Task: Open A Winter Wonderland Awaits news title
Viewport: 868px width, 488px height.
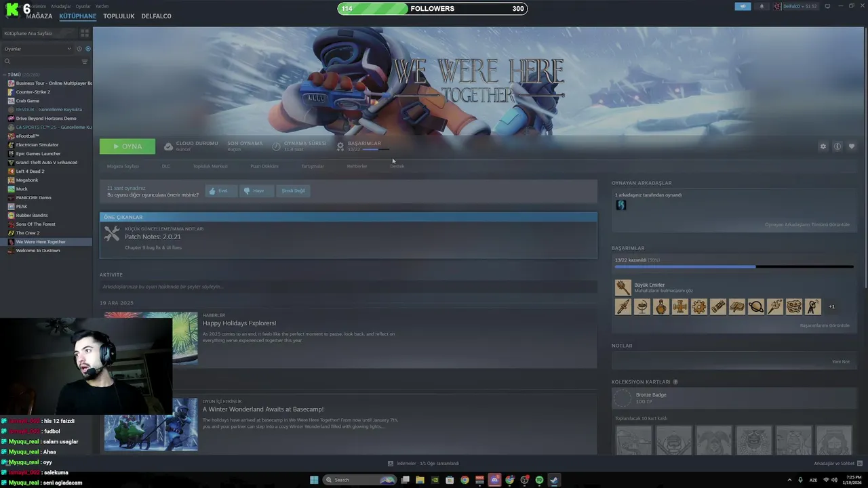Action: point(263,409)
